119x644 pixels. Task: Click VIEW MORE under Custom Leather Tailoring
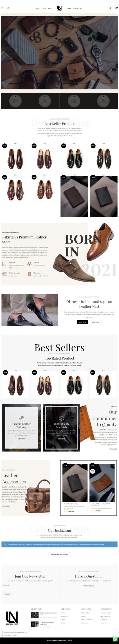(21, 439)
